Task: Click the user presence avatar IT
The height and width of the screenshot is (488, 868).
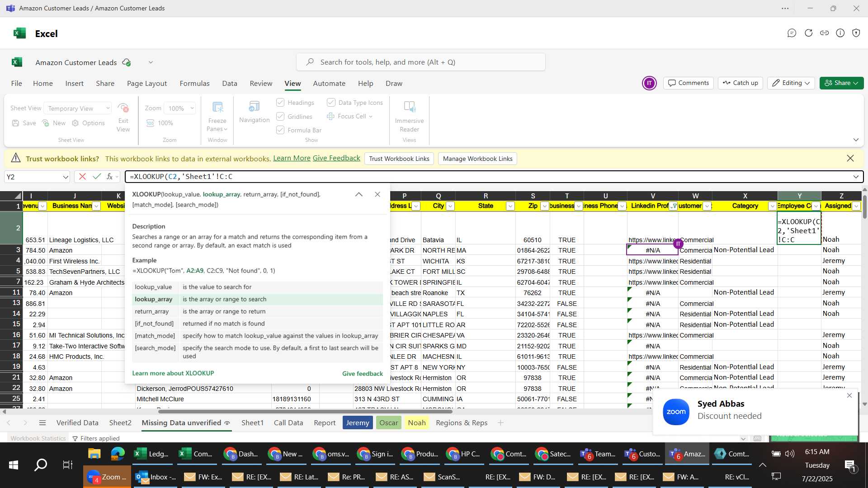Action: tap(649, 83)
